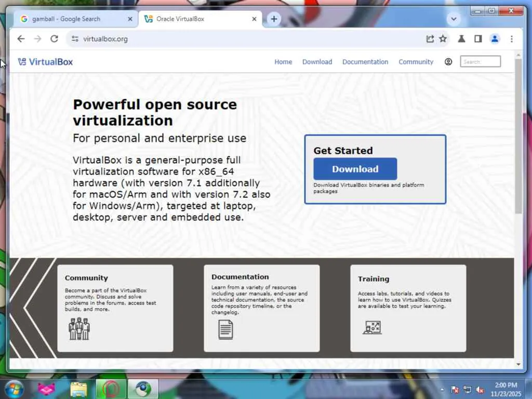Reload the VirtualBox page

pyautogui.click(x=54, y=39)
